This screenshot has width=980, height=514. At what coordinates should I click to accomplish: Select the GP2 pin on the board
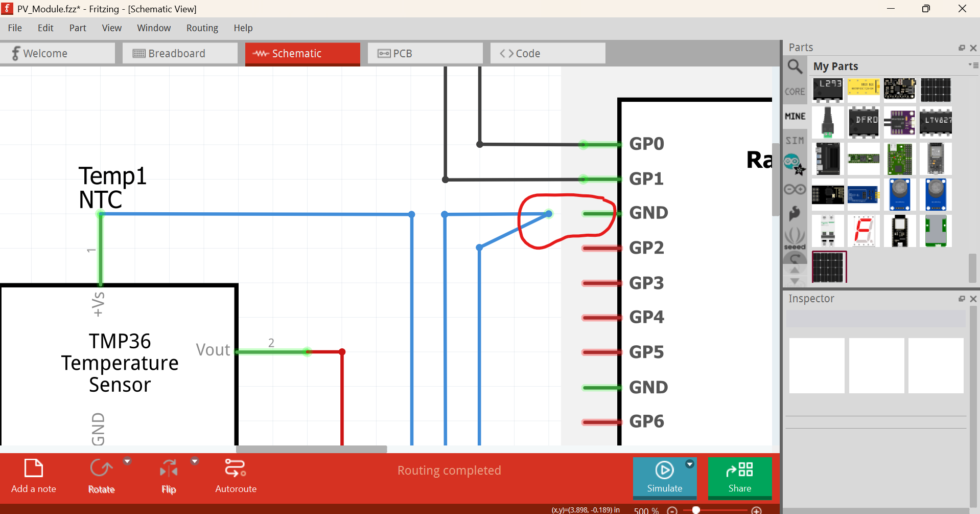point(601,248)
